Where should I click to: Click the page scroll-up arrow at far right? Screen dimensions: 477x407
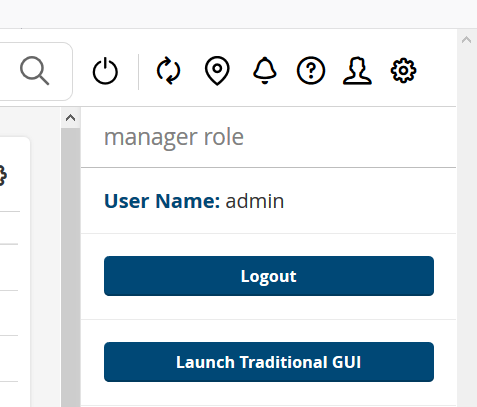467,40
